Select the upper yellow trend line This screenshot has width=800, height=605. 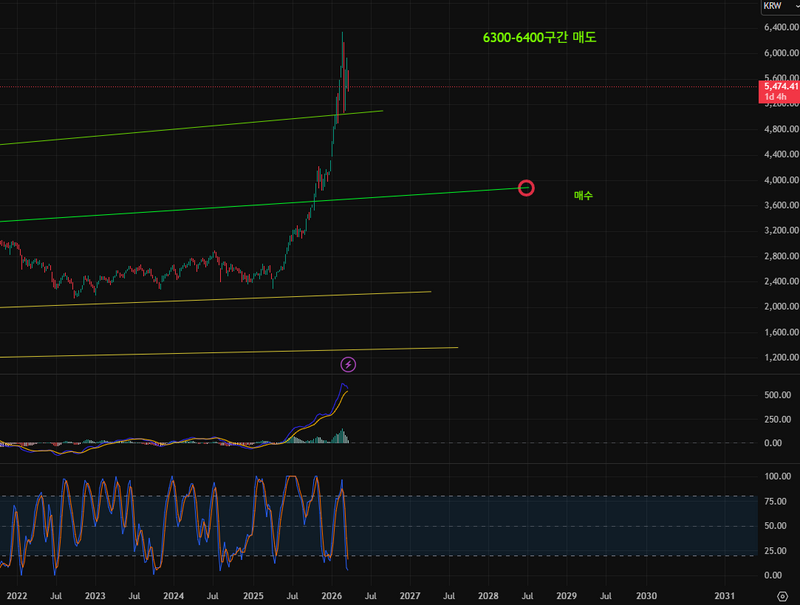[200, 300]
